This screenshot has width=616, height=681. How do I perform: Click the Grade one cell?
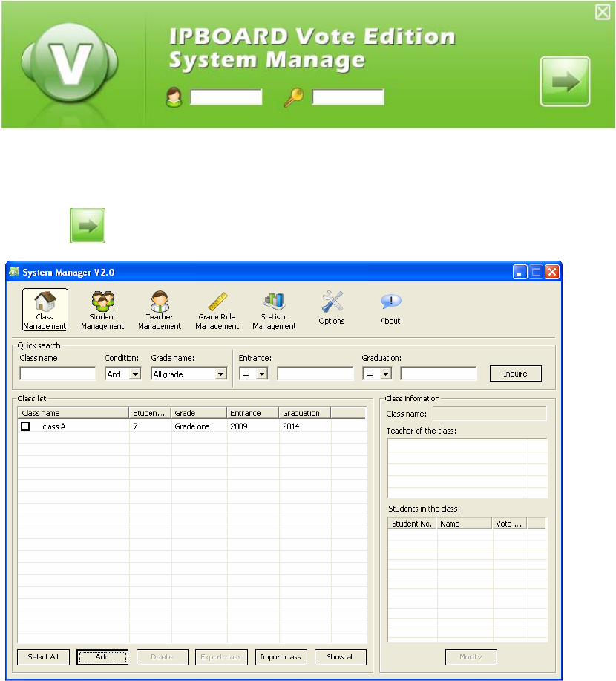[192, 426]
